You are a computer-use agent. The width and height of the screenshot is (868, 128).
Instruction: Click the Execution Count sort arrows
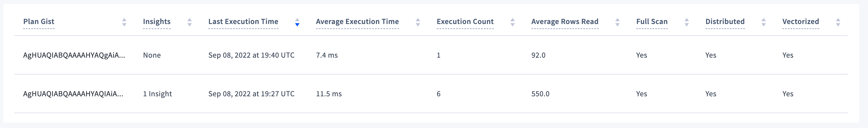click(x=512, y=22)
